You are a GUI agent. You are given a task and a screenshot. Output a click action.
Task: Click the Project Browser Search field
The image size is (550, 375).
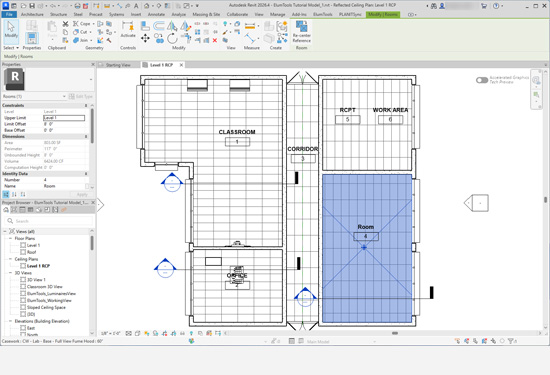49,221
